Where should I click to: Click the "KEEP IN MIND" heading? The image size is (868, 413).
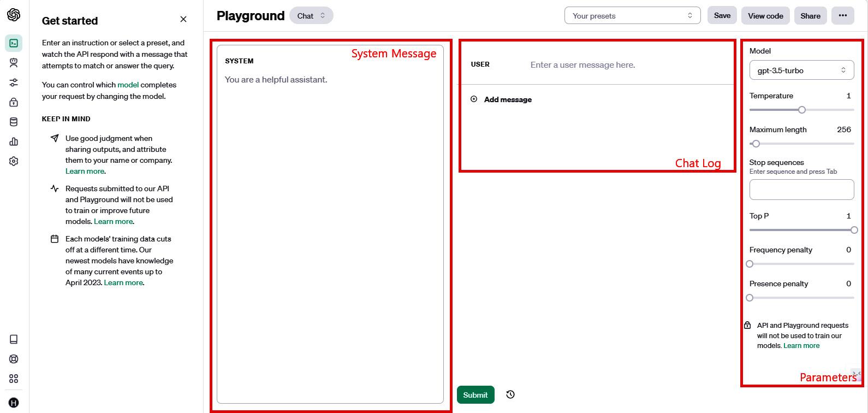coord(66,119)
